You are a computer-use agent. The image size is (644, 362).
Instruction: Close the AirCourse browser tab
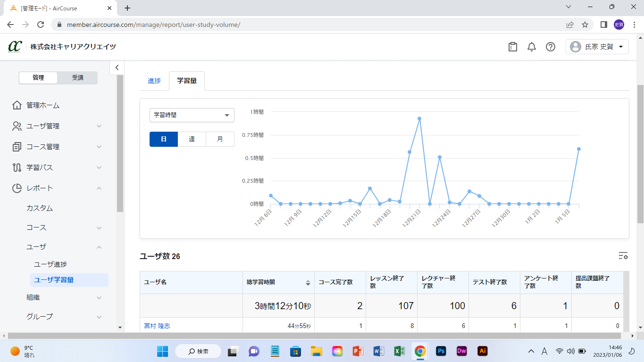click(x=110, y=8)
